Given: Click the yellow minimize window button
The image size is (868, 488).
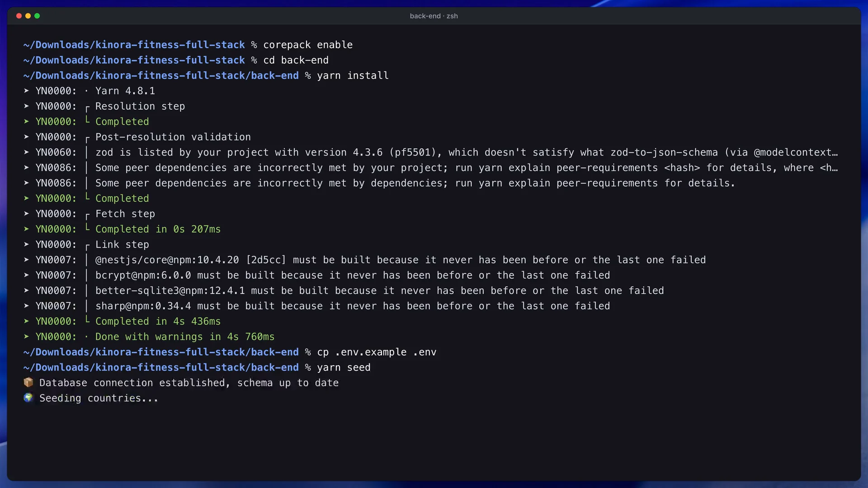Looking at the screenshot, I should (28, 16).
